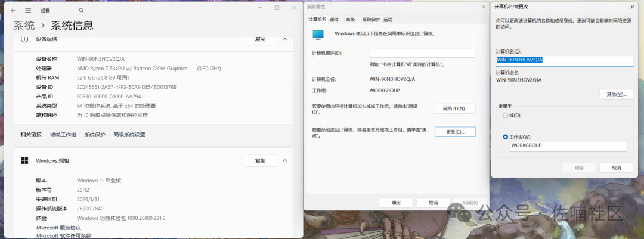Viewport: 644px width, 239px height.
Task: Select the 域(D) radio button
Action: (505, 116)
